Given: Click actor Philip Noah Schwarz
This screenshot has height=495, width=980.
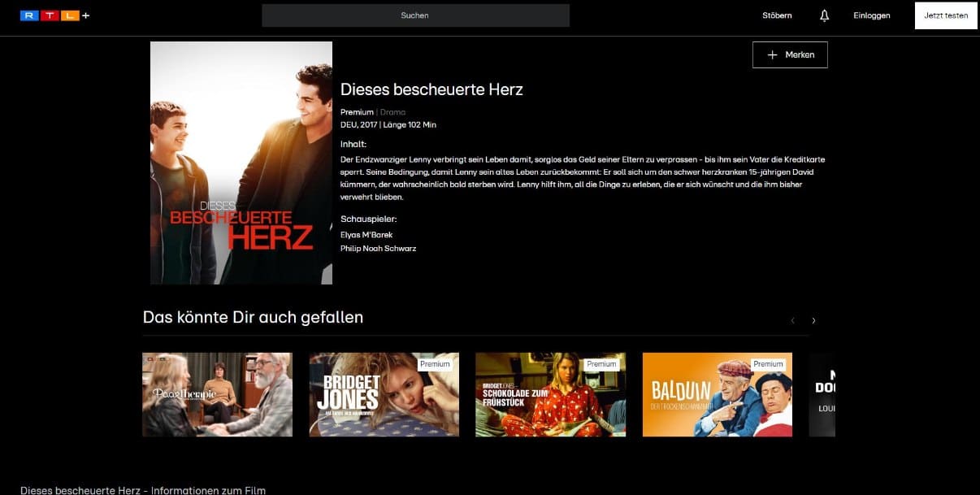Looking at the screenshot, I should [378, 248].
